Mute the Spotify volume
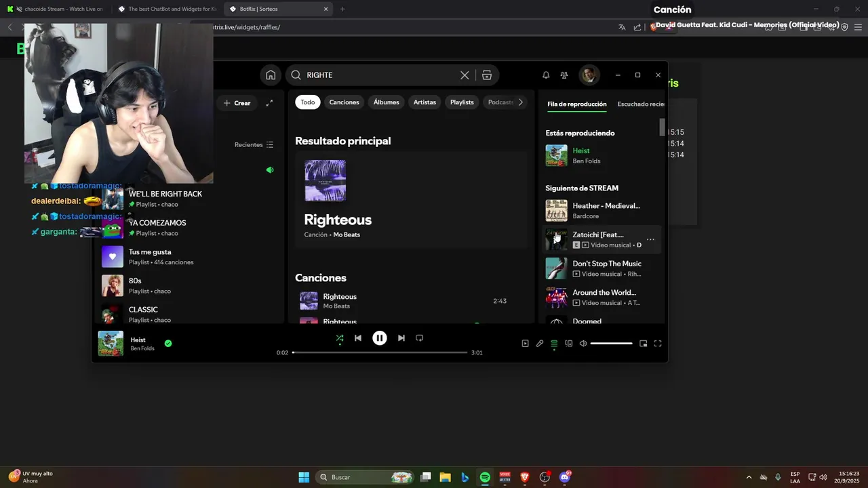 coord(583,344)
